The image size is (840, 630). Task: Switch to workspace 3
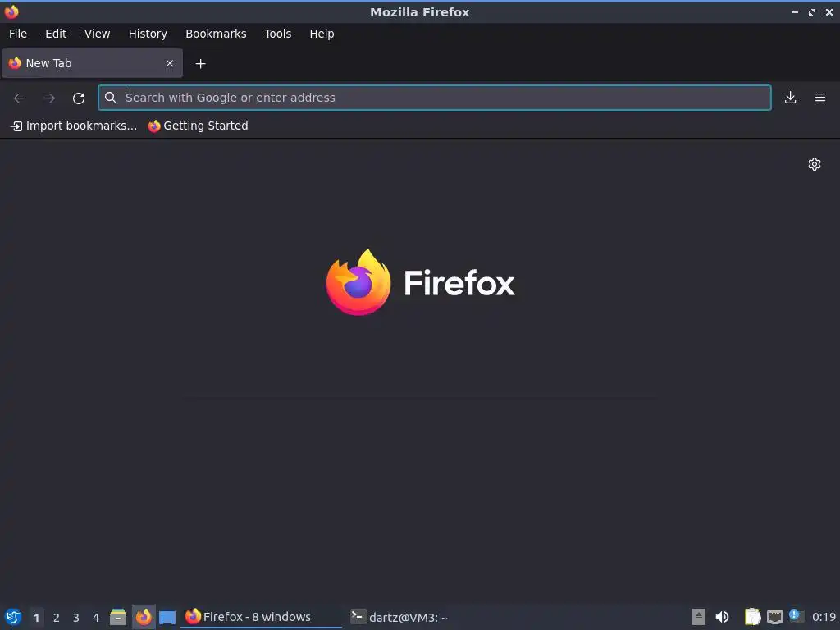click(76, 618)
